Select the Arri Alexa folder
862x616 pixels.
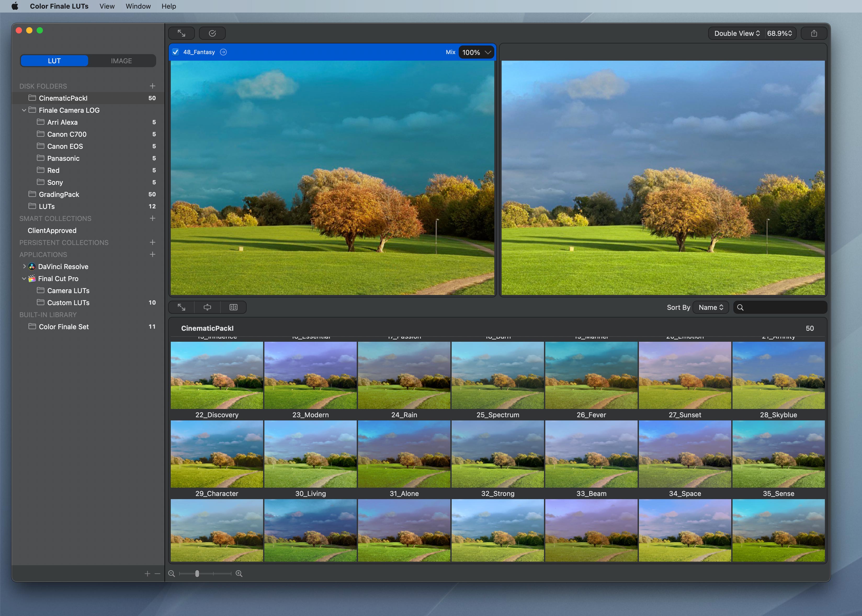click(88, 122)
